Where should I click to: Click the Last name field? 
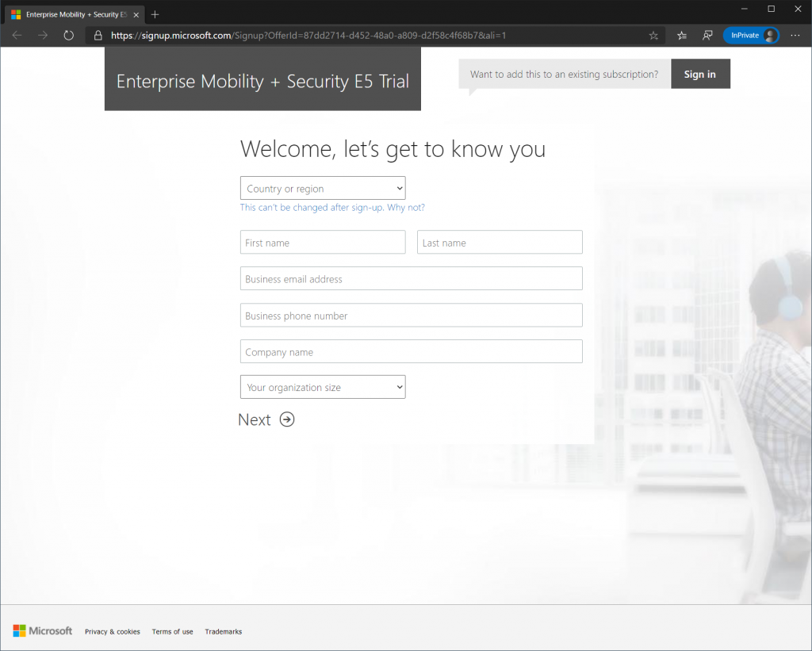(500, 243)
